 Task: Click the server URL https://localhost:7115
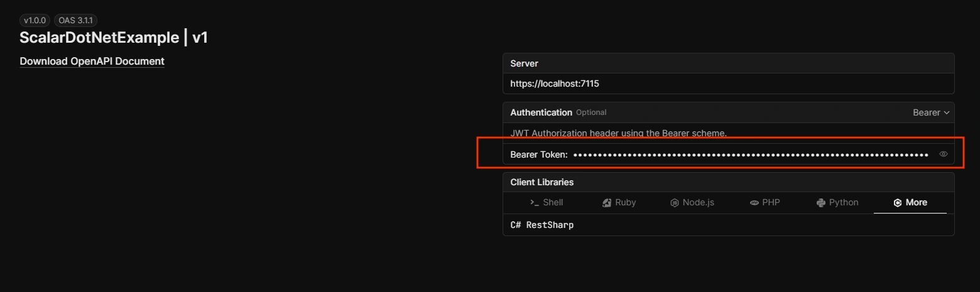tap(554, 84)
